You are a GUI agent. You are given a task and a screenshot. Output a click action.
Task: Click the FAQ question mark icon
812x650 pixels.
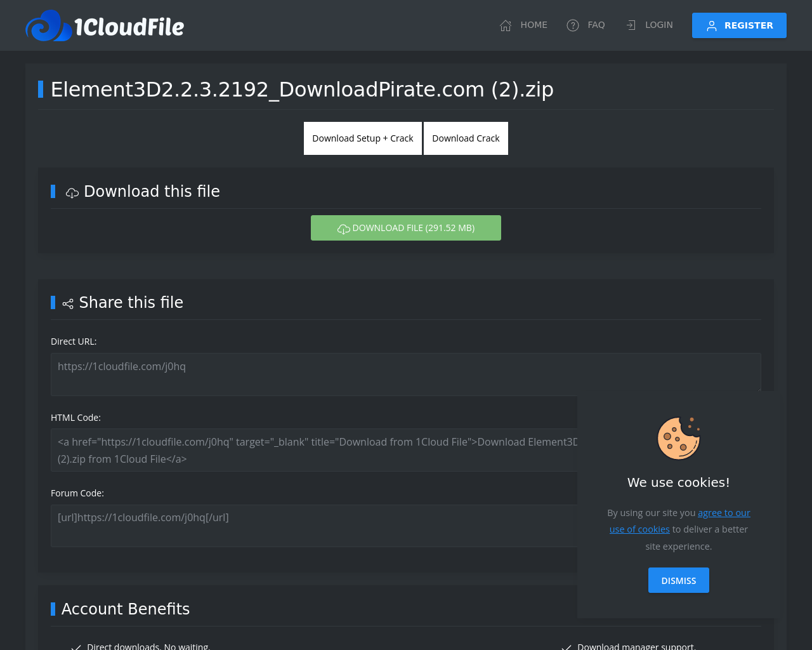573,25
